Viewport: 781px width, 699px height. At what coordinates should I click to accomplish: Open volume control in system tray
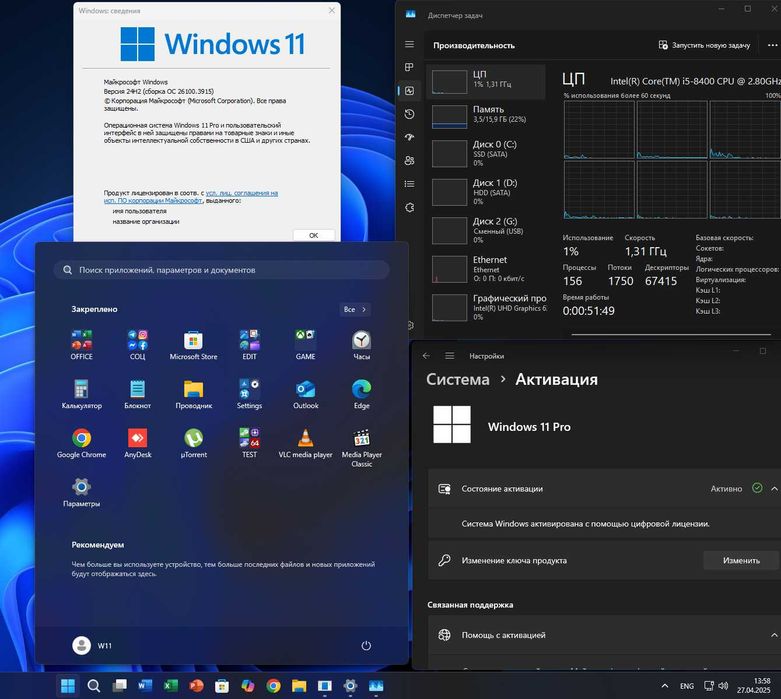point(723,686)
